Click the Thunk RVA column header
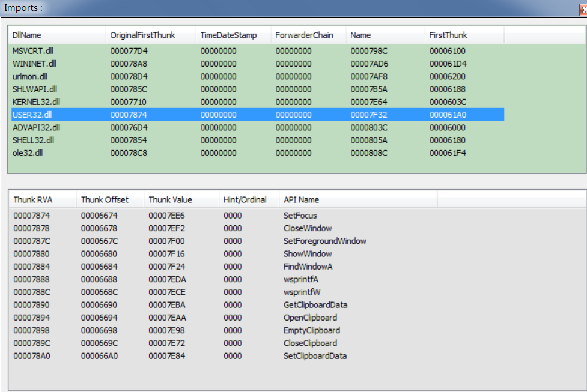587x392 pixels. coord(43,200)
